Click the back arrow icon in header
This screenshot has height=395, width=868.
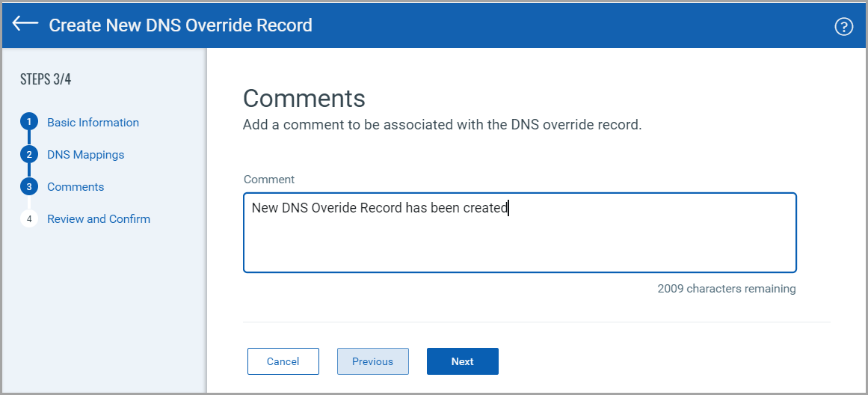pos(25,23)
